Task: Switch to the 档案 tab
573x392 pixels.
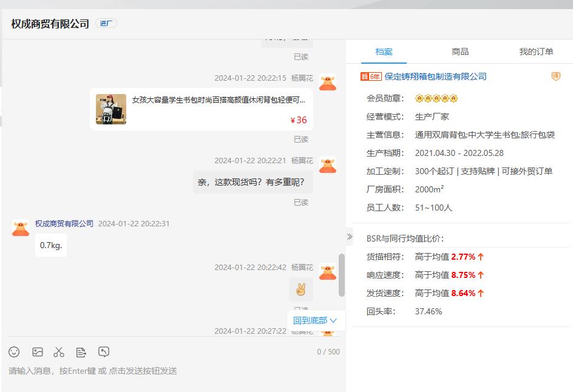Action: click(384, 52)
